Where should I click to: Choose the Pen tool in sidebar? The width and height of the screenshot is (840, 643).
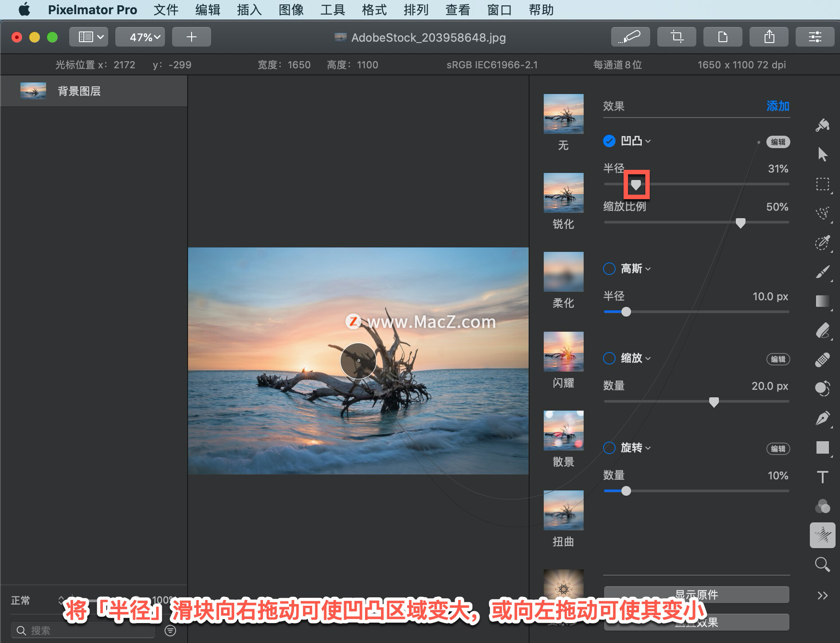click(823, 418)
